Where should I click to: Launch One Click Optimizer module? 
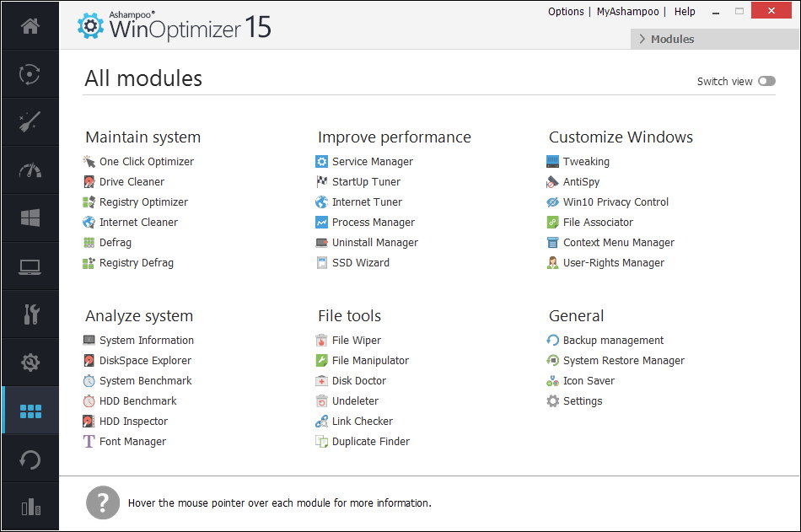tap(146, 162)
